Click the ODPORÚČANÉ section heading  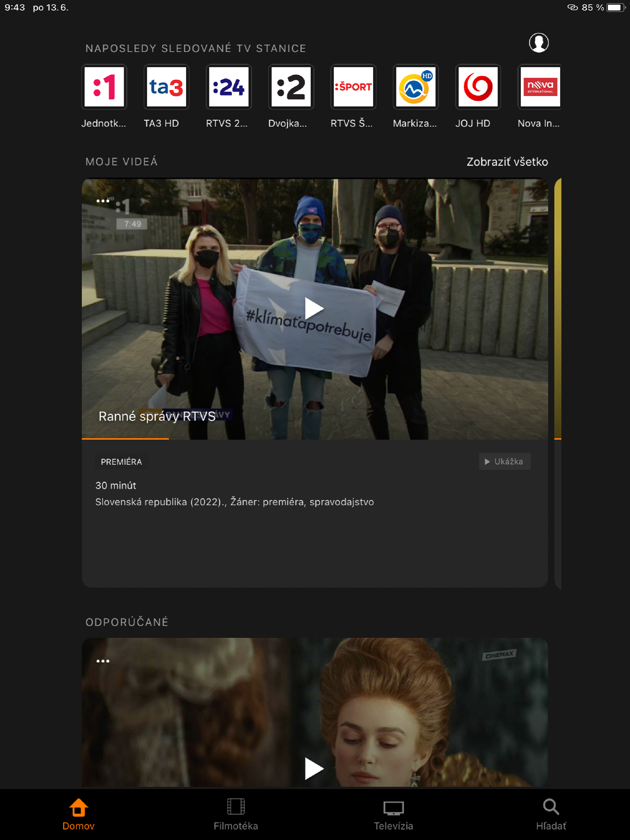point(127,622)
